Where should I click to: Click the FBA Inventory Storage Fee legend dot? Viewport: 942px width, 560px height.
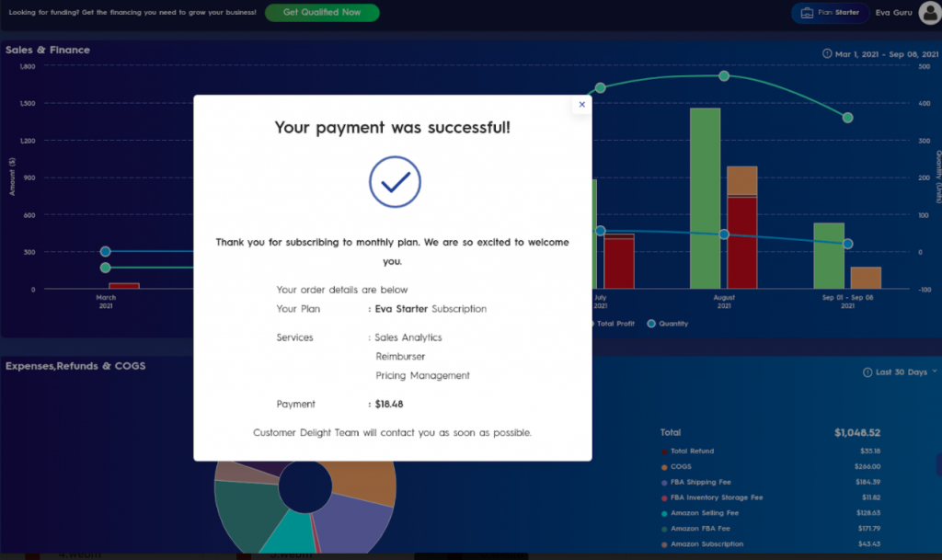coord(664,498)
